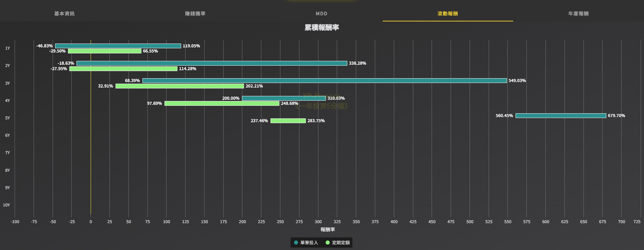Switch to the 賺錢機率 tab
The width and height of the screenshot is (644, 250).
[x=195, y=14]
